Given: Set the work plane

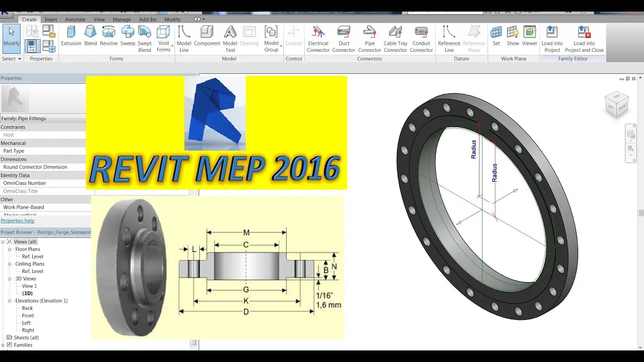Looking at the screenshot, I should click(x=496, y=37).
